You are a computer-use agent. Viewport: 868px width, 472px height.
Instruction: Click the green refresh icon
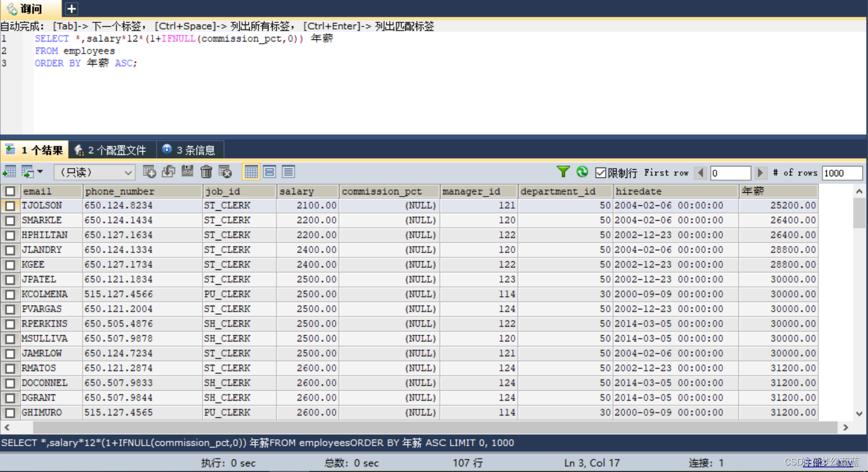coord(582,172)
